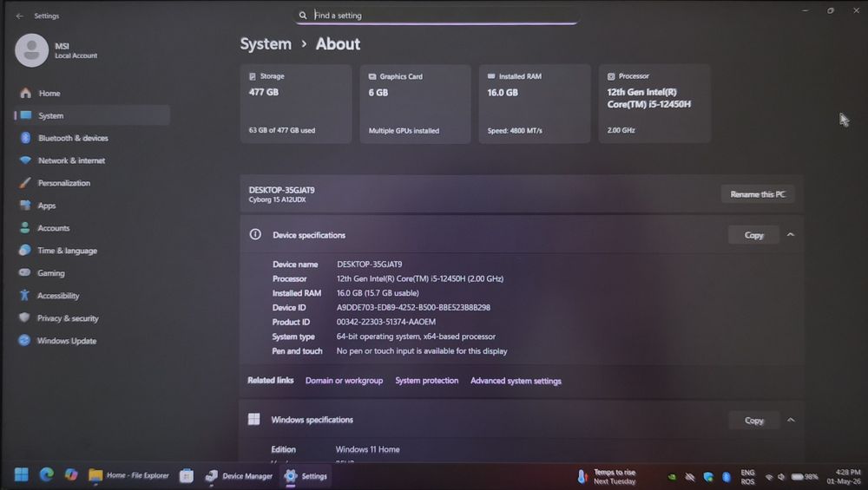Click the MSI Local Account profile picture
This screenshot has height=490, width=868.
point(31,50)
